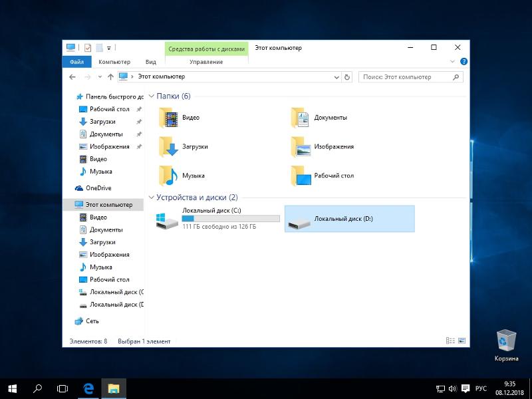Screen dimensions: 532x399
Task: Switch input language РУС in tray
Action: [481, 388]
